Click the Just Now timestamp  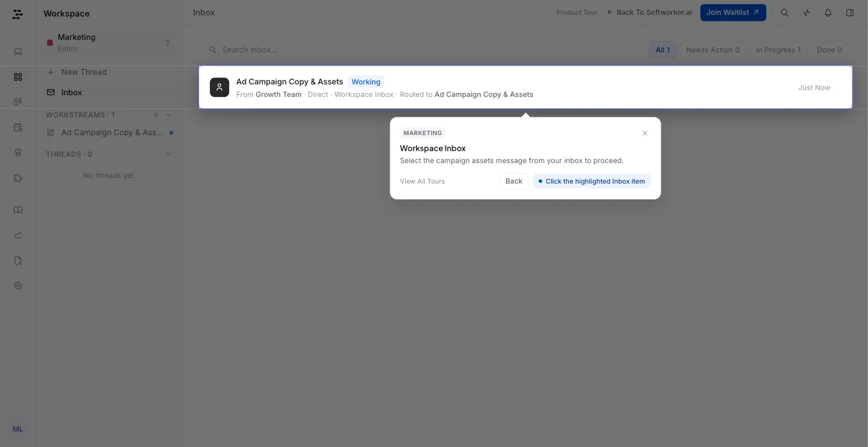tap(814, 87)
